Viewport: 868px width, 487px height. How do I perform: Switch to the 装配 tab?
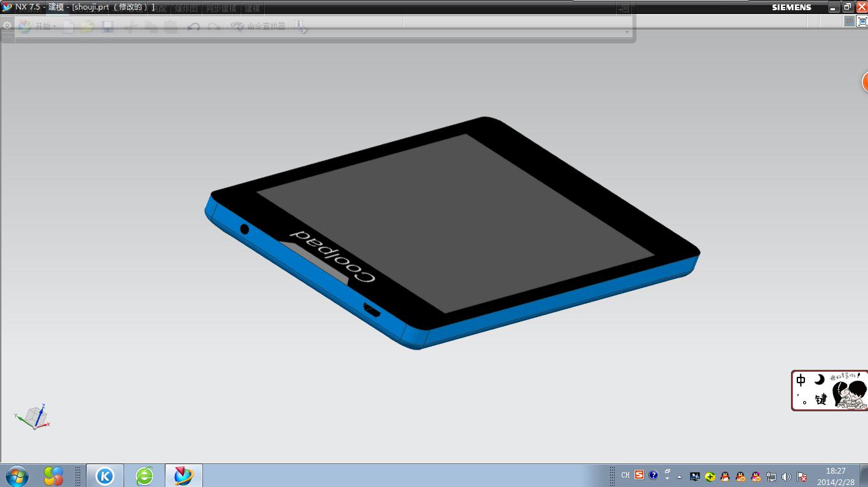(160, 8)
